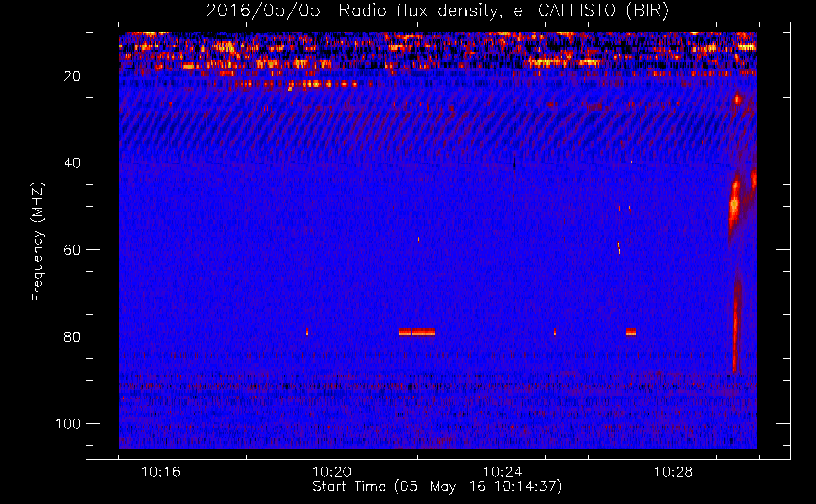Click the plot title text e-CALLISTO (BIR)
The height and width of the screenshot is (504, 816).
pyautogui.click(x=591, y=11)
